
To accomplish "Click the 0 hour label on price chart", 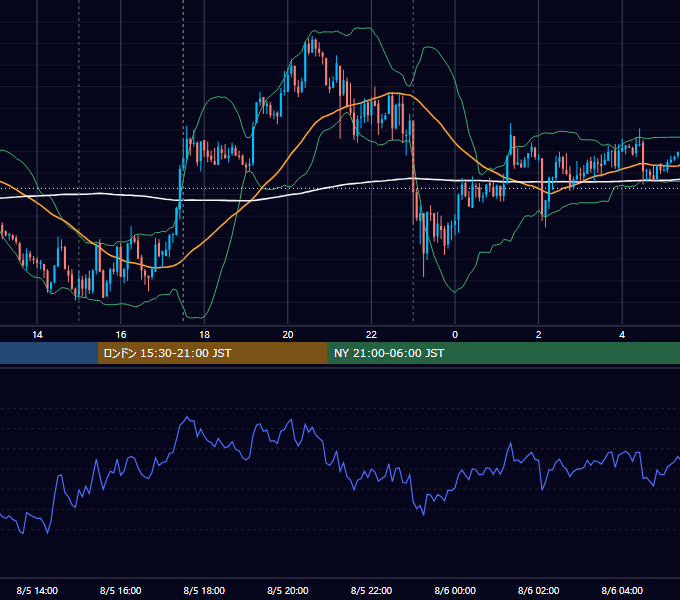I will pos(455,335).
